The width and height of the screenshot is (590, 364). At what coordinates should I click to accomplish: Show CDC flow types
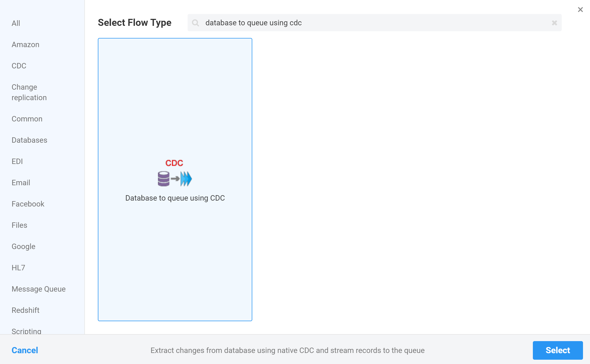[19, 65]
